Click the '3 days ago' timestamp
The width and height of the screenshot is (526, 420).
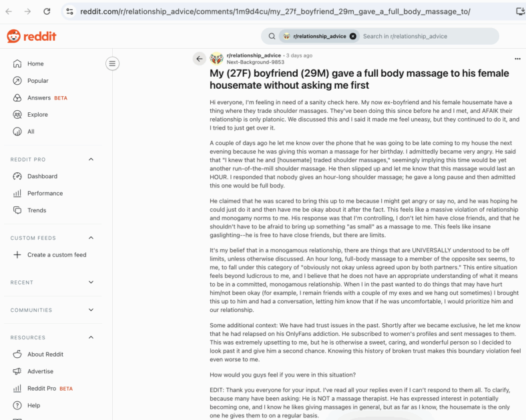point(299,55)
